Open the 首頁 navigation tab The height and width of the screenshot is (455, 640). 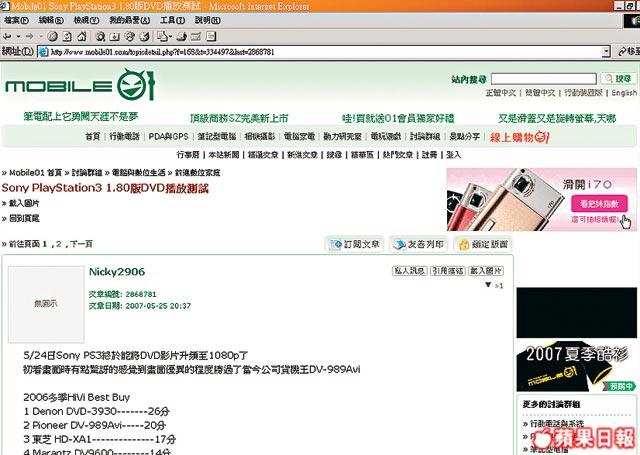tap(92, 137)
